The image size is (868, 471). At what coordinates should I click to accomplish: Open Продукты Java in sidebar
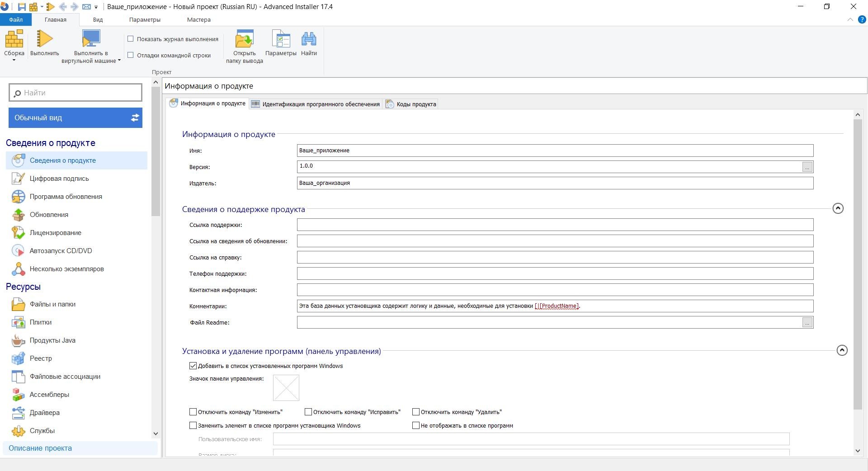point(52,340)
